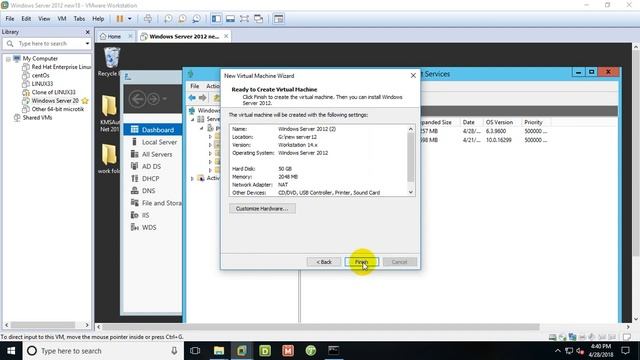Click settings list scroll-down arrow in wizard
The height and width of the screenshot is (360, 640).
(411, 192)
